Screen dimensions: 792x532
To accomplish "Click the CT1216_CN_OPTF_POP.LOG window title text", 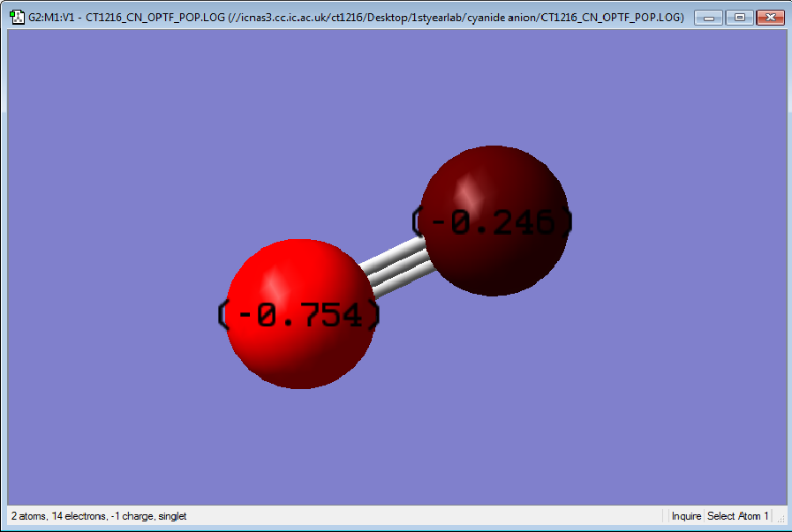I will coord(356,17).
